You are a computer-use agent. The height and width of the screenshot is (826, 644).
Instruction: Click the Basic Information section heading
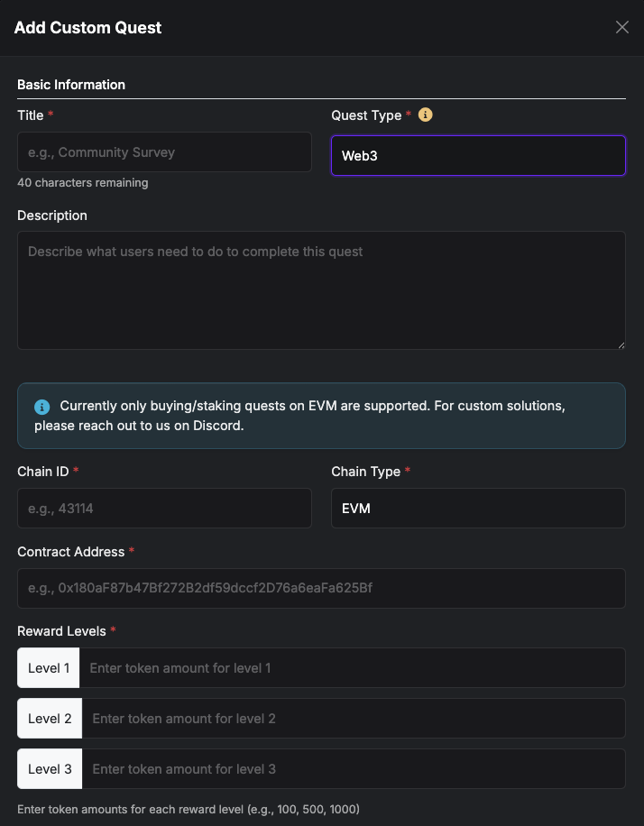[x=71, y=85]
